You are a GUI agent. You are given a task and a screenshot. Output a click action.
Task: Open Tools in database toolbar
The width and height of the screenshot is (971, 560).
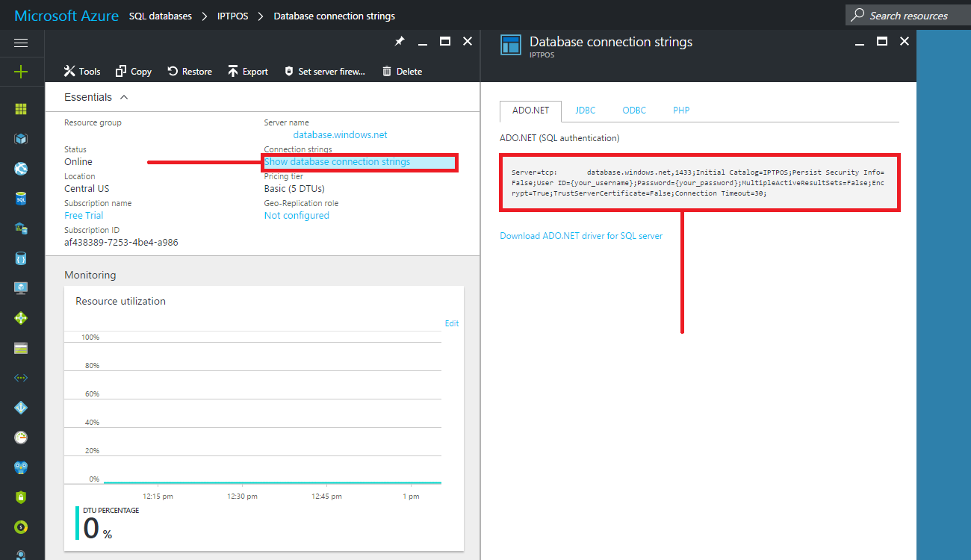[82, 71]
